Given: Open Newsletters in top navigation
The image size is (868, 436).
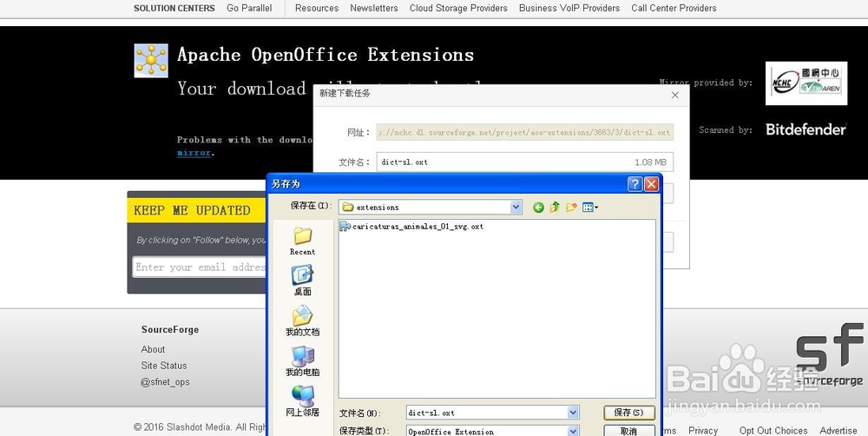Looking at the screenshot, I should [373, 9].
